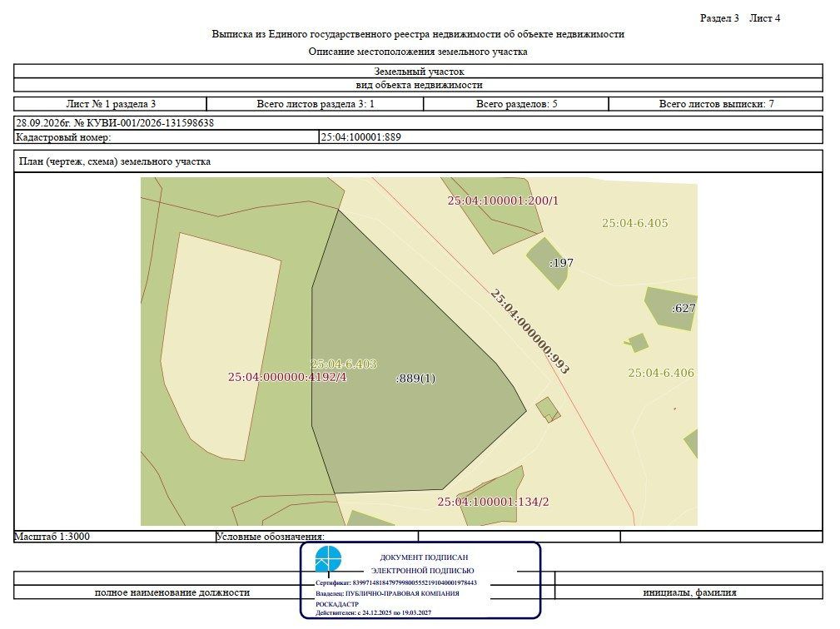Select the "Раздел 3" header text
Screen dimensions: 840x629
point(719,18)
